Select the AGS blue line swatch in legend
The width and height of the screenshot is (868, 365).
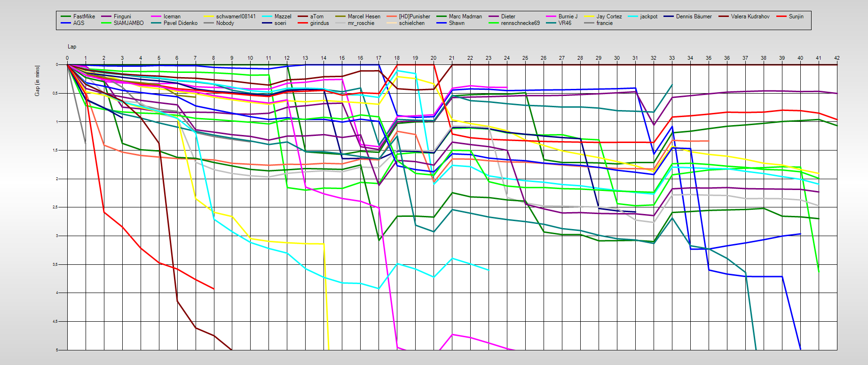click(66, 23)
